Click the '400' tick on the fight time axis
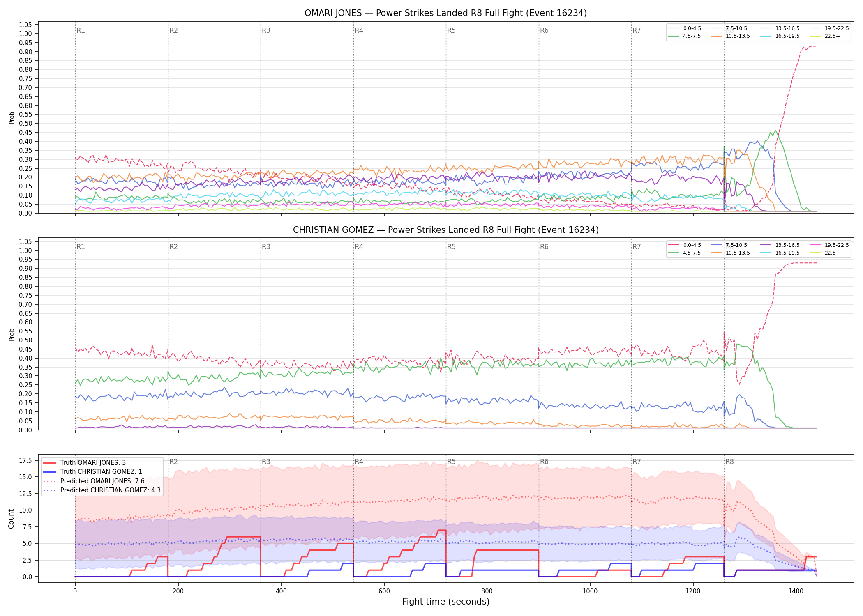This screenshot has height=616, width=863. 281,591
